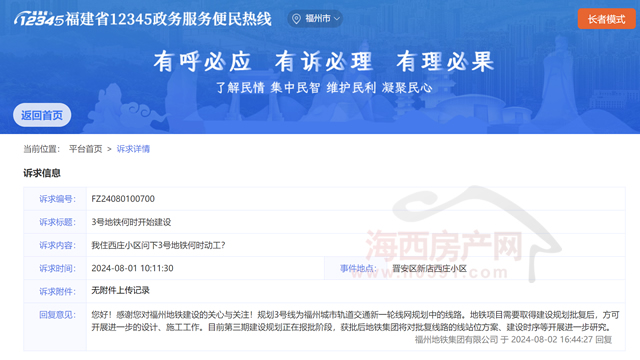The image size is (640, 360).
Task: Click the 诉求编号 label
Action: (x=57, y=199)
